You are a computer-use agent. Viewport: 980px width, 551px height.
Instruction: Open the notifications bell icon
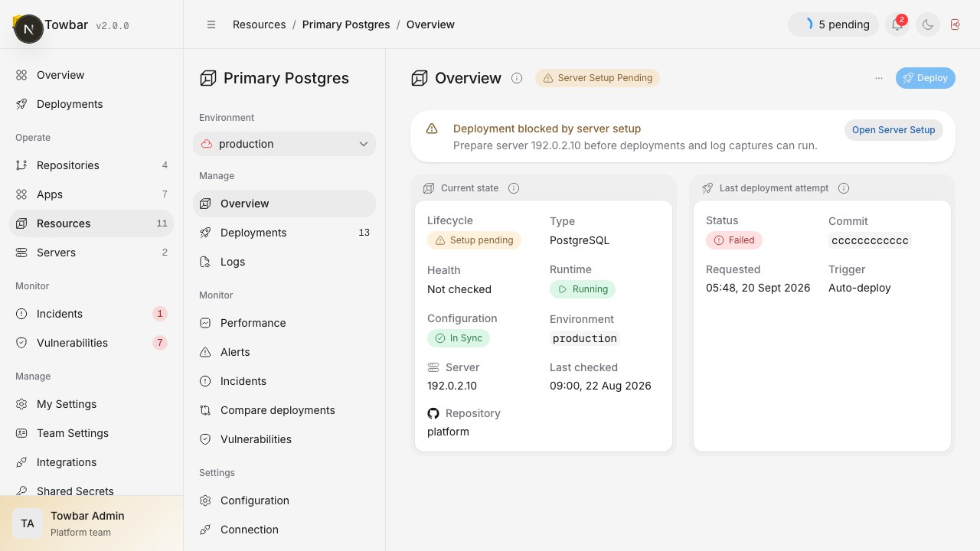coord(897,24)
